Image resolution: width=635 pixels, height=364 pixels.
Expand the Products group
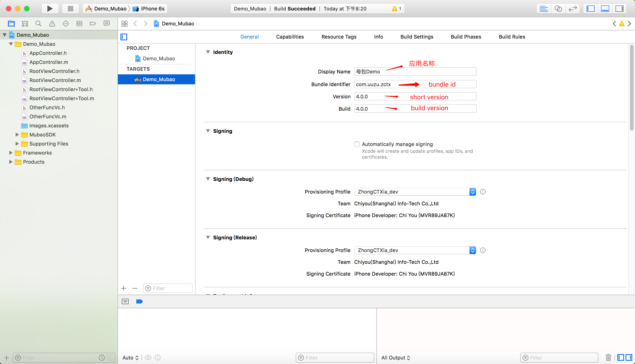[x=11, y=162]
